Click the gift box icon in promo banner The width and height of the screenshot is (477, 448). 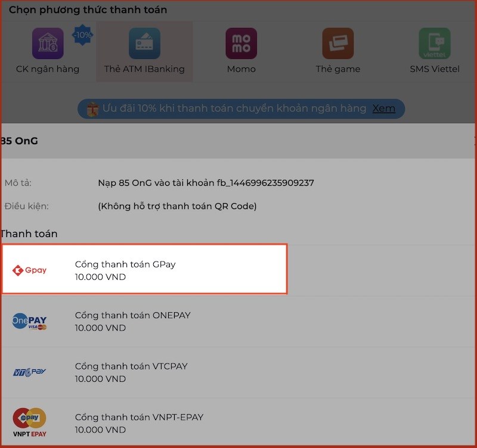(92, 109)
